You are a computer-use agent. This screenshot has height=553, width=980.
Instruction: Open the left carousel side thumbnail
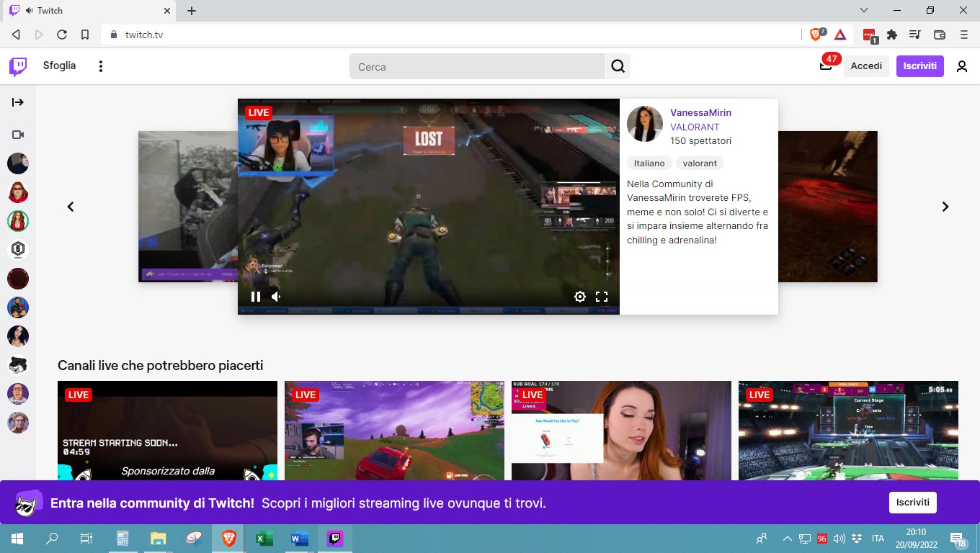[x=188, y=207]
